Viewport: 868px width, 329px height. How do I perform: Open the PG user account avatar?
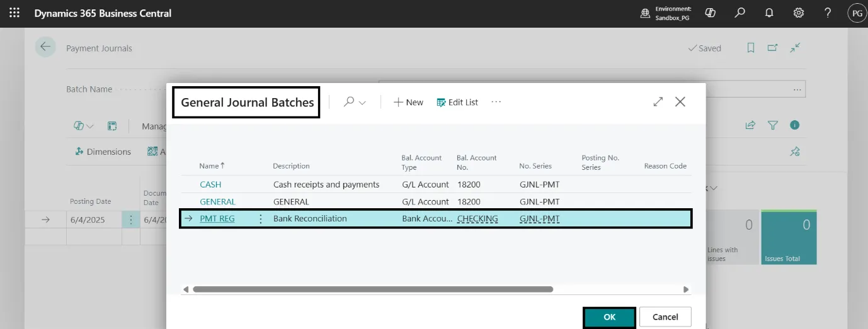coord(857,13)
